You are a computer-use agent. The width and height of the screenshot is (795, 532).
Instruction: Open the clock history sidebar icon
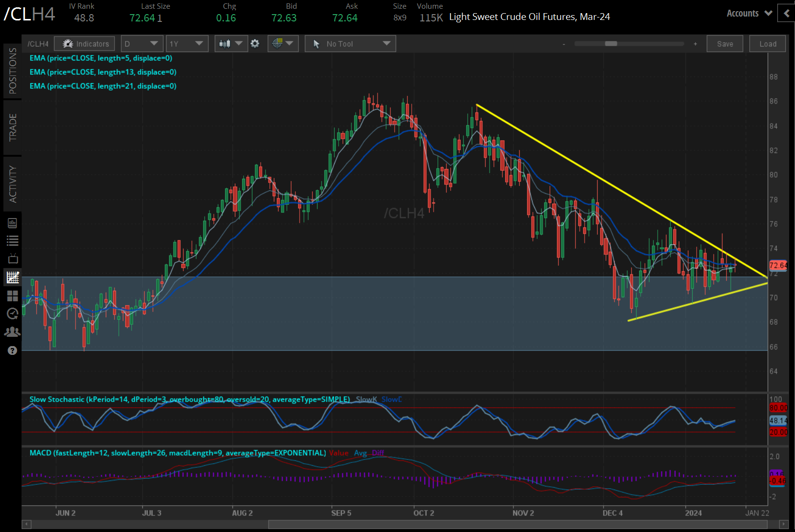pyautogui.click(x=13, y=313)
